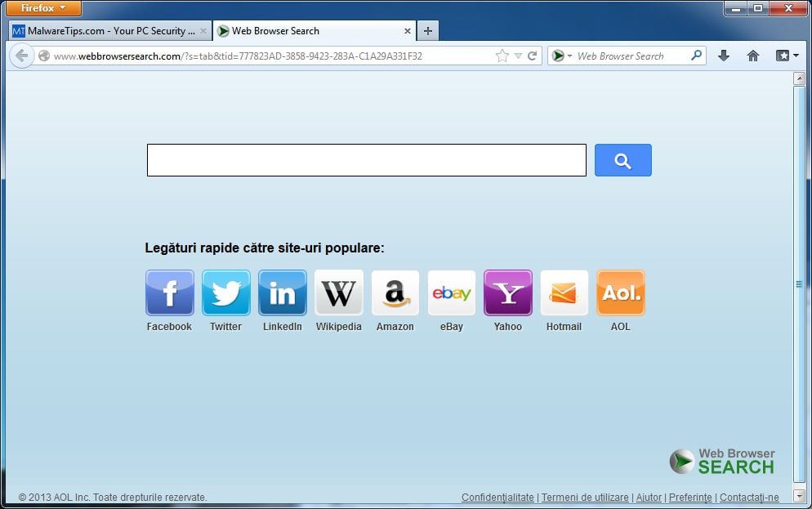Maximize the Firefox window
The image size is (812, 509).
click(x=758, y=8)
